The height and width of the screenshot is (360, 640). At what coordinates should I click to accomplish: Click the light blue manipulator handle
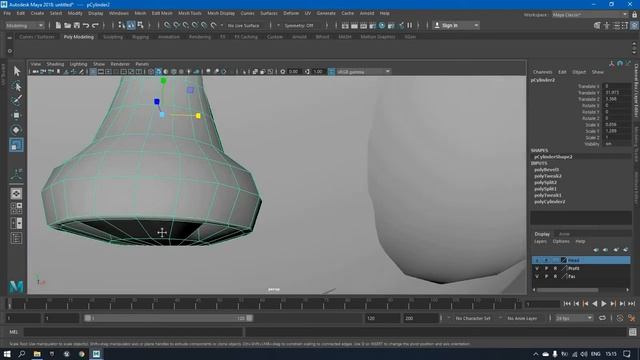pos(162,115)
